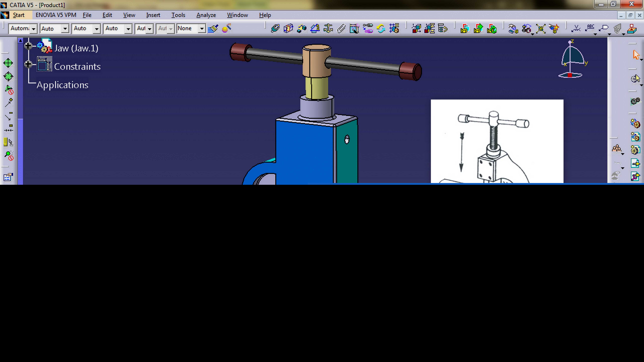The width and height of the screenshot is (644, 362).
Task: Open the second 'Auto' transparency dropdown
Action: [x=65, y=29]
